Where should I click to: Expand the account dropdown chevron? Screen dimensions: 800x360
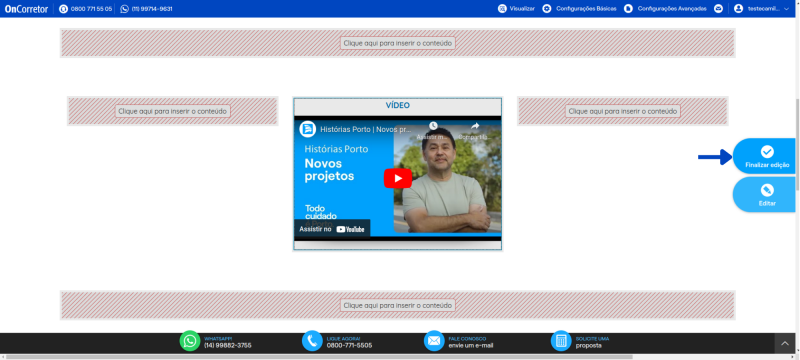786,9
